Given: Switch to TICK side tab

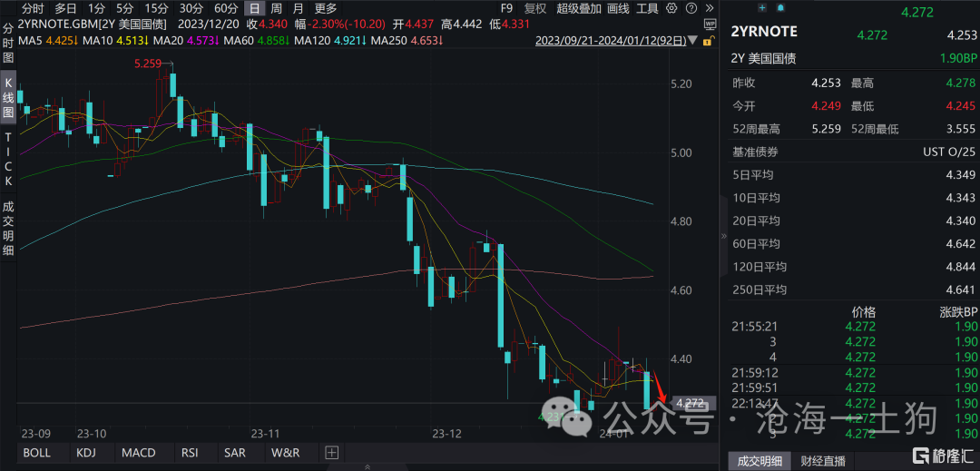Looking at the screenshot, I should click(8, 159).
